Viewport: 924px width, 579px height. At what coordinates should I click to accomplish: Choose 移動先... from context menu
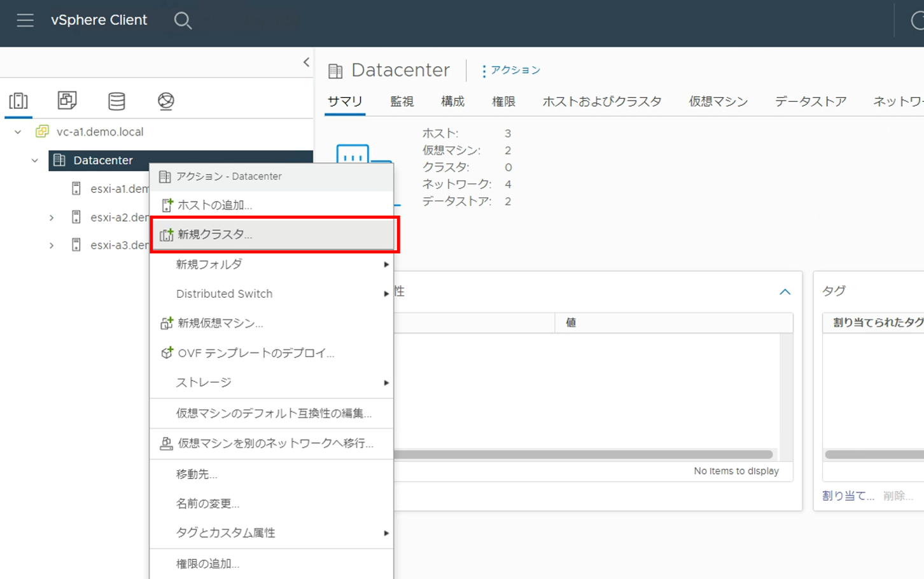click(x=272, y=474)
